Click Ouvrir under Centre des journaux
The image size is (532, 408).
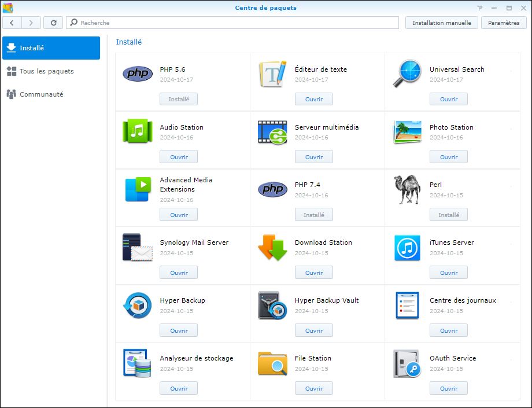(449, 330)
